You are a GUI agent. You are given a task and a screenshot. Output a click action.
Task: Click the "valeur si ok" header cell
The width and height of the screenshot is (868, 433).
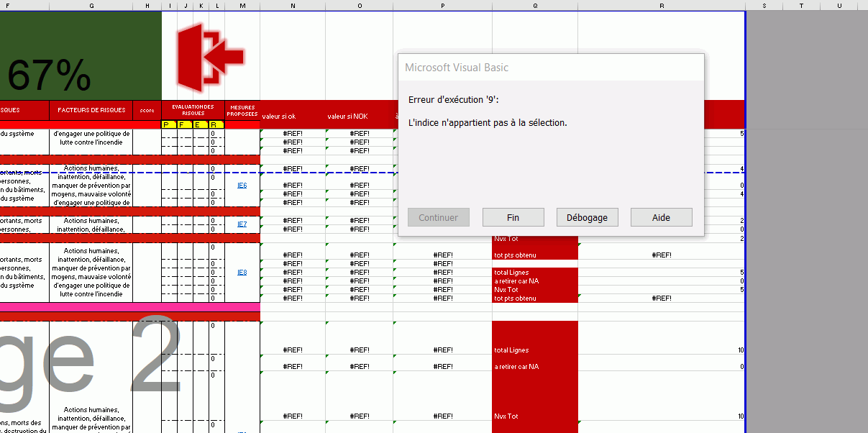279,117
